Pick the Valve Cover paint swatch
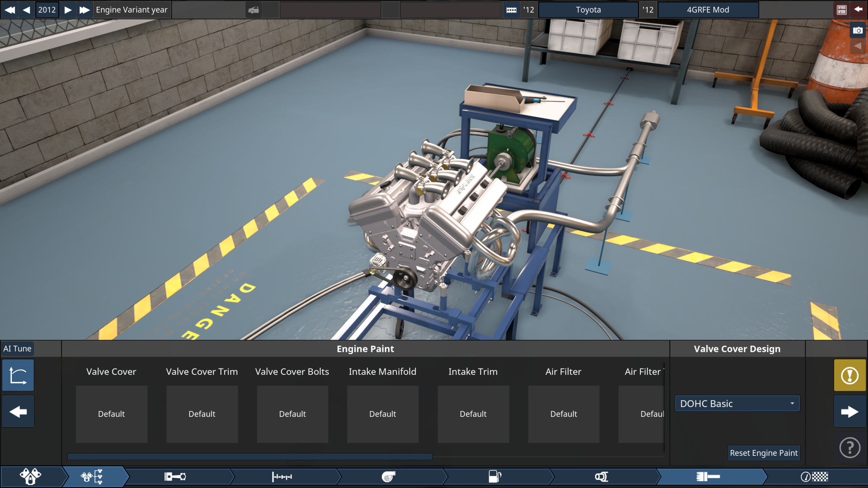The height and width of the screenshot is (488, 868). coord(111,414)
